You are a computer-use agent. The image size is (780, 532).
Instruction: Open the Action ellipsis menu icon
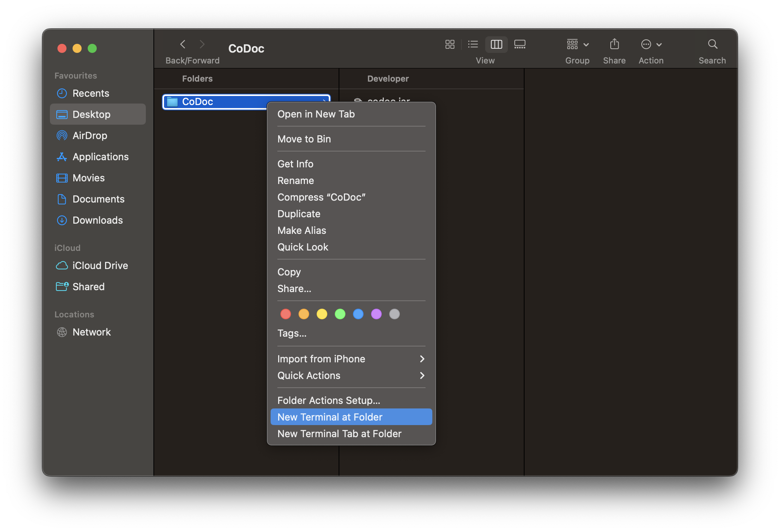(x=646, y=44)
